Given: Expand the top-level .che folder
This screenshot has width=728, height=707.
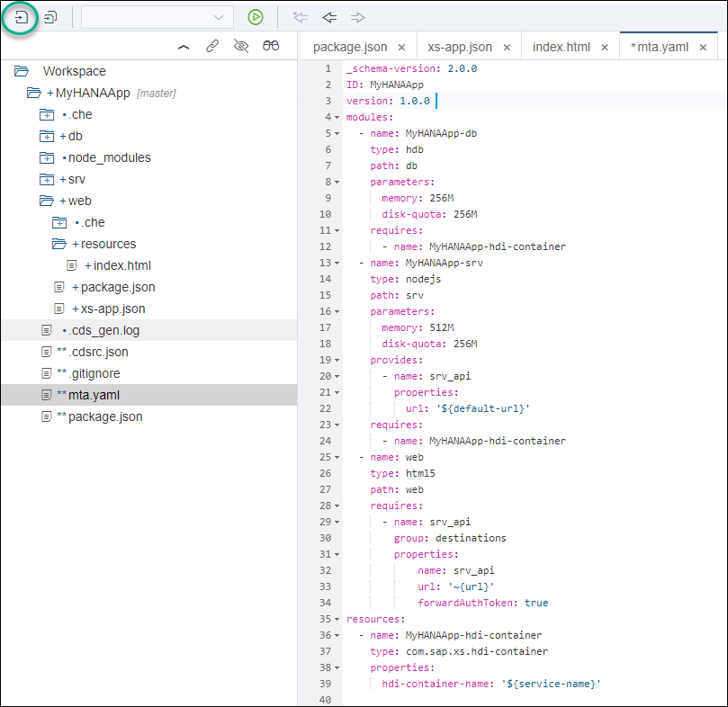Looking at the screenshot, I should 47,114.
